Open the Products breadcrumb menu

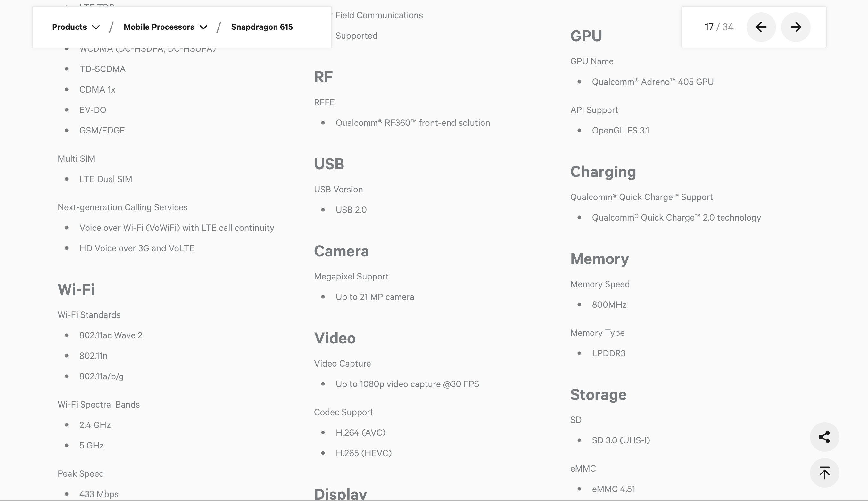[76, 27]
